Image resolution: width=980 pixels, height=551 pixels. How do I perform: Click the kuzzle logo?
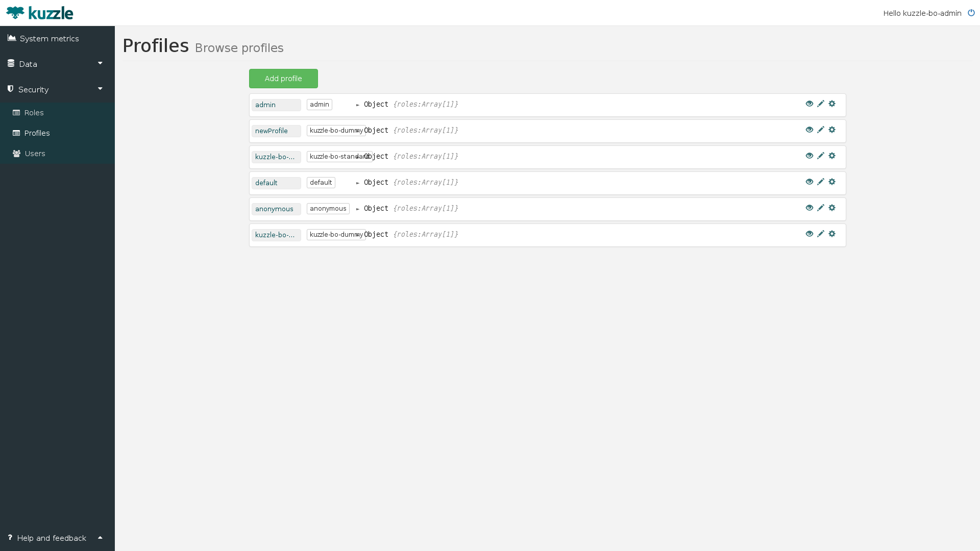(40, 13)
